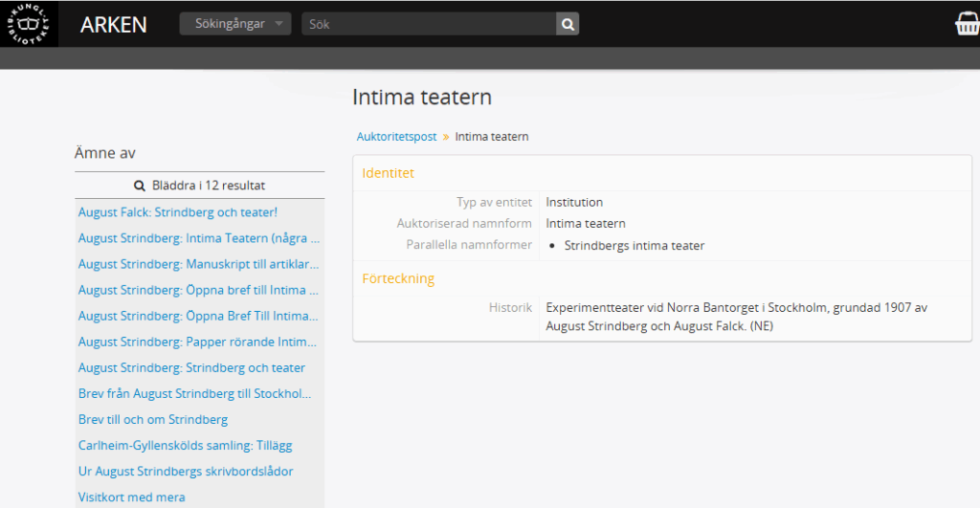Open the clipboard basket icon
The height and width of the screenshot is (508, 980).
coord(967,24)
